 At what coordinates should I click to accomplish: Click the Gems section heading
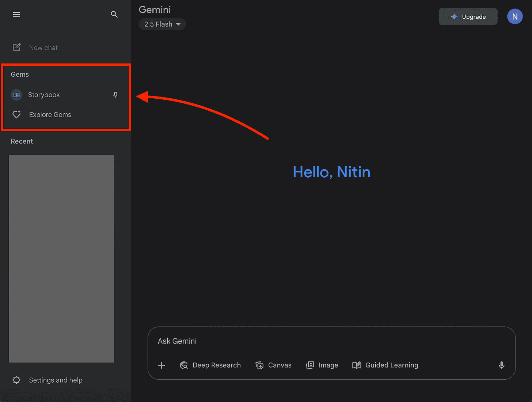(20, 75)
